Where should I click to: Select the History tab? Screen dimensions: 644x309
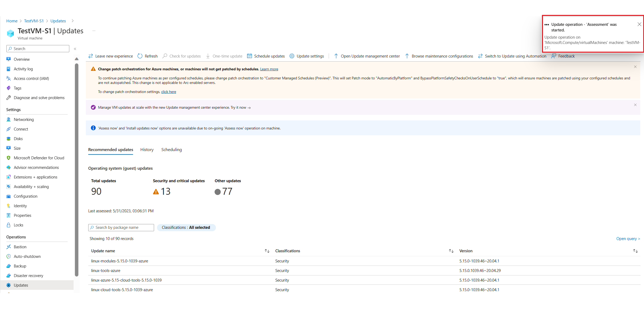[147, 149]
